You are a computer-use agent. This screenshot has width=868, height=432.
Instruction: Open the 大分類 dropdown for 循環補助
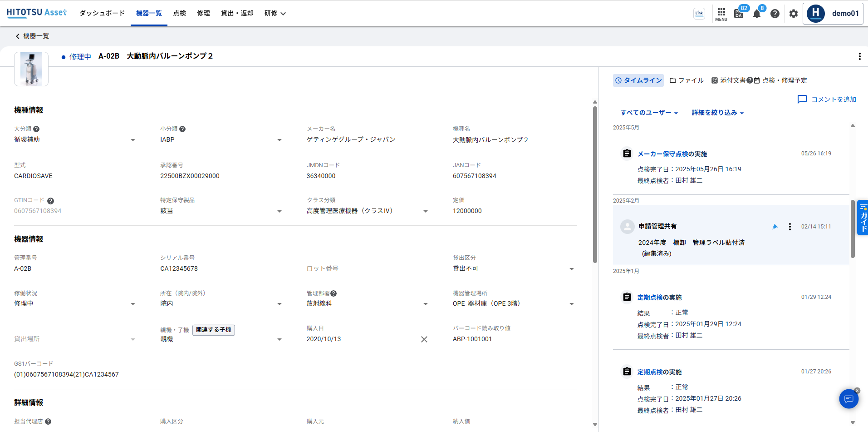click(133, 139)
